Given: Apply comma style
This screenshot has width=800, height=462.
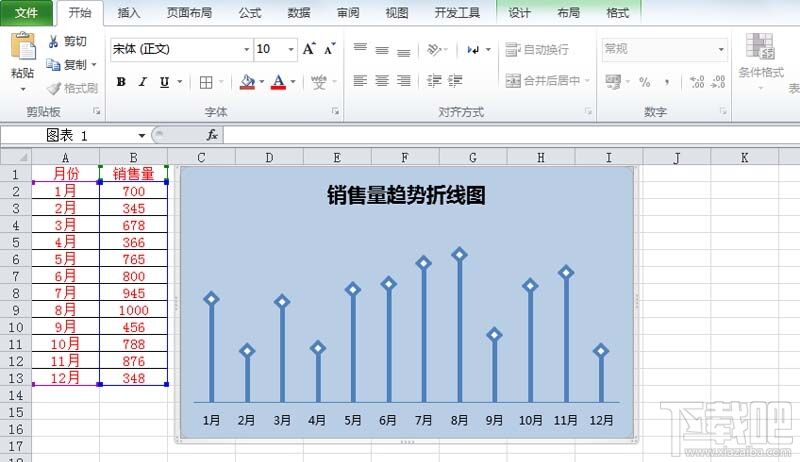Looking at the screenshot, I should point(667,82).
